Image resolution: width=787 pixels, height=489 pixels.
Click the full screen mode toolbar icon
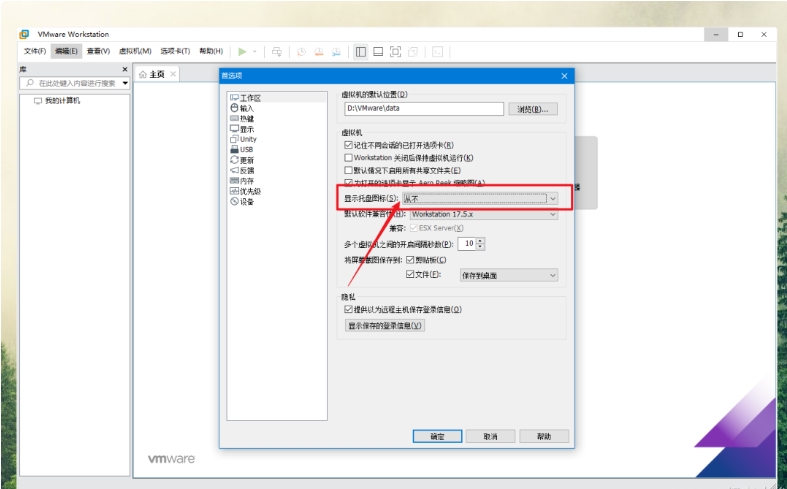(395, 51)
